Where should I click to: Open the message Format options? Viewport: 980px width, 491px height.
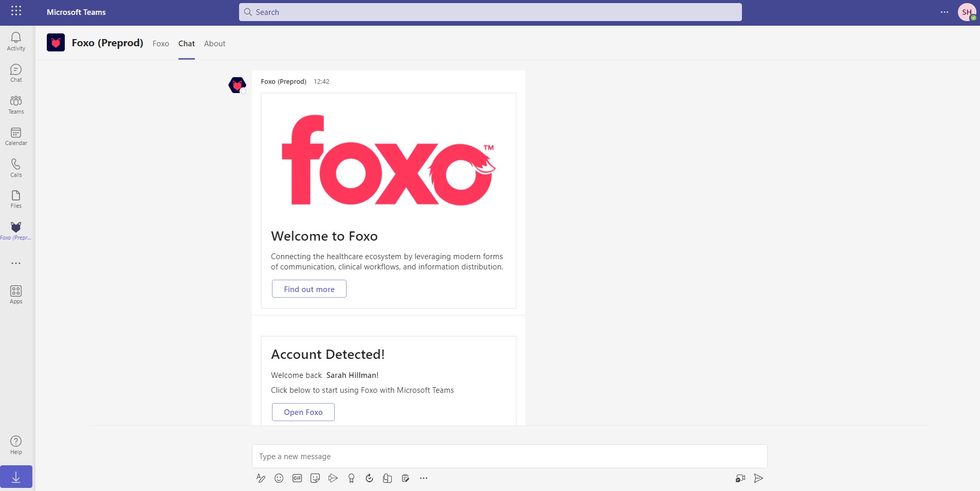pos(261,478)
